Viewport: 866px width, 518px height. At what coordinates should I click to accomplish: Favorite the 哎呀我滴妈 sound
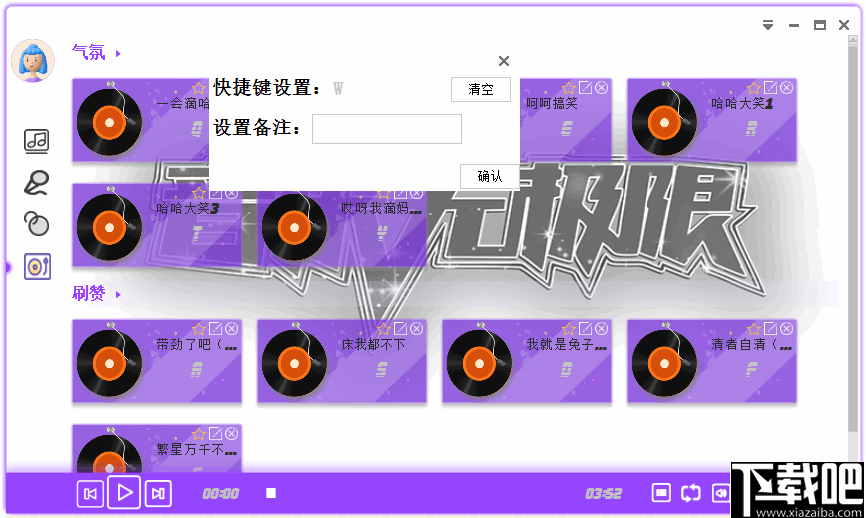click(x=384, y=194)
